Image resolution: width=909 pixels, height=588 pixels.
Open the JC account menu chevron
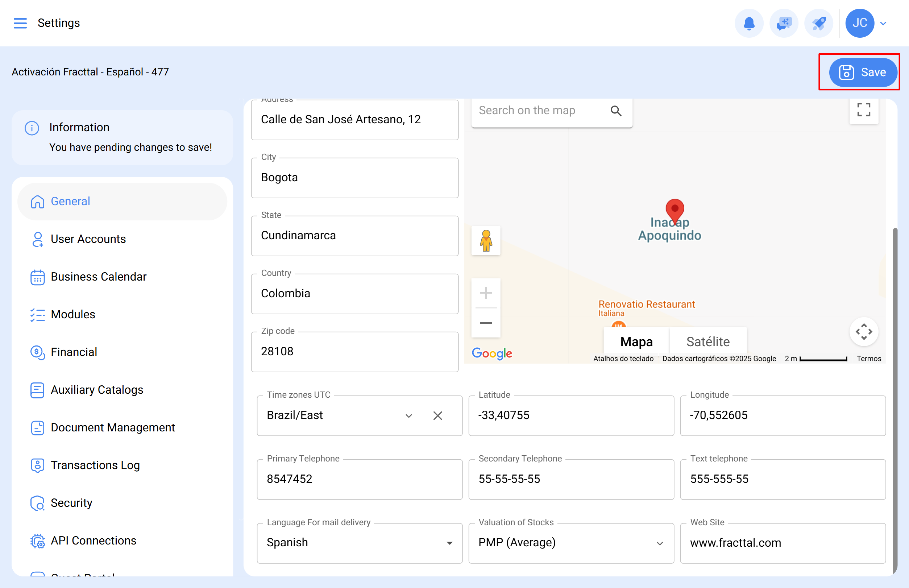point(883,23)
